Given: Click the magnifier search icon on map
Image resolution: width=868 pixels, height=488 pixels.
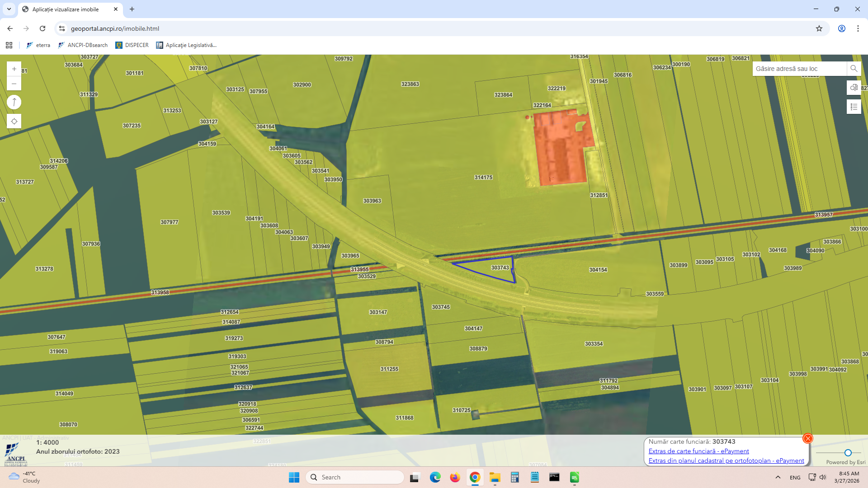Looking at the screenshot, I should pyautogui.click(x=854, y=69).
